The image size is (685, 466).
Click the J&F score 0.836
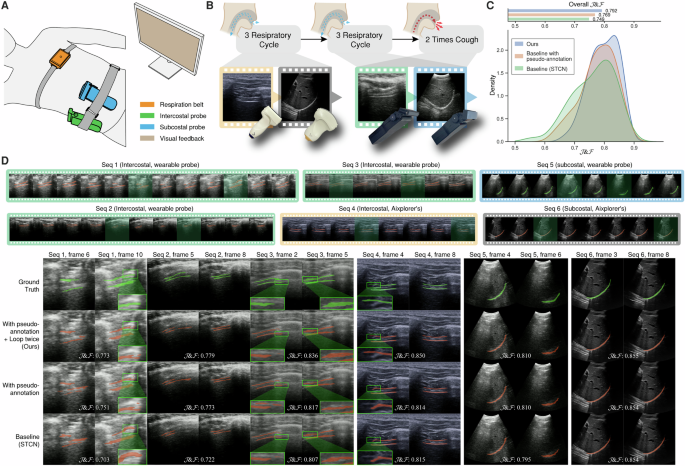[302, 356]
